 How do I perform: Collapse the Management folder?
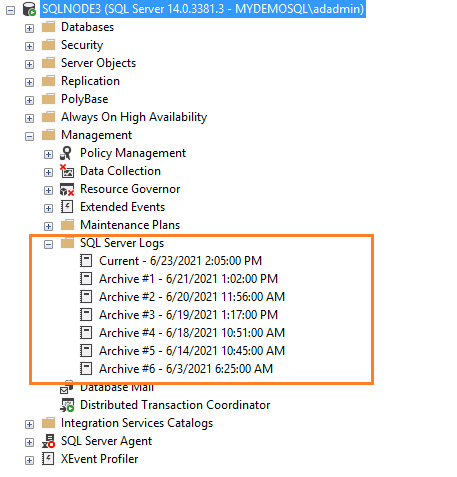[x=29, y=137]
